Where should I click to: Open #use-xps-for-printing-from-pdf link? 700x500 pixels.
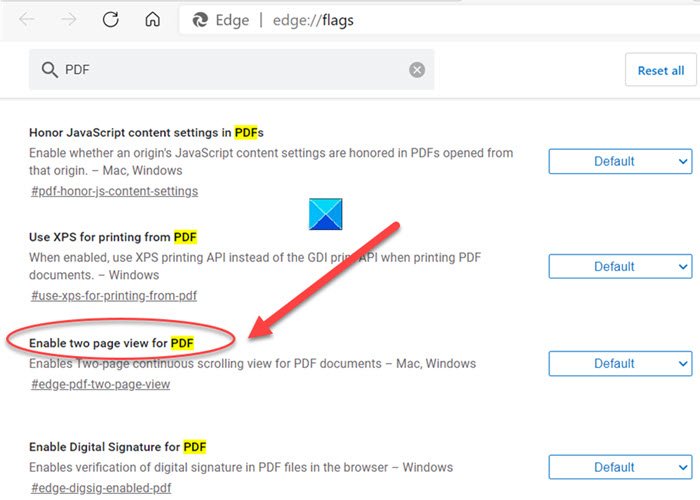tap(114, 296)
